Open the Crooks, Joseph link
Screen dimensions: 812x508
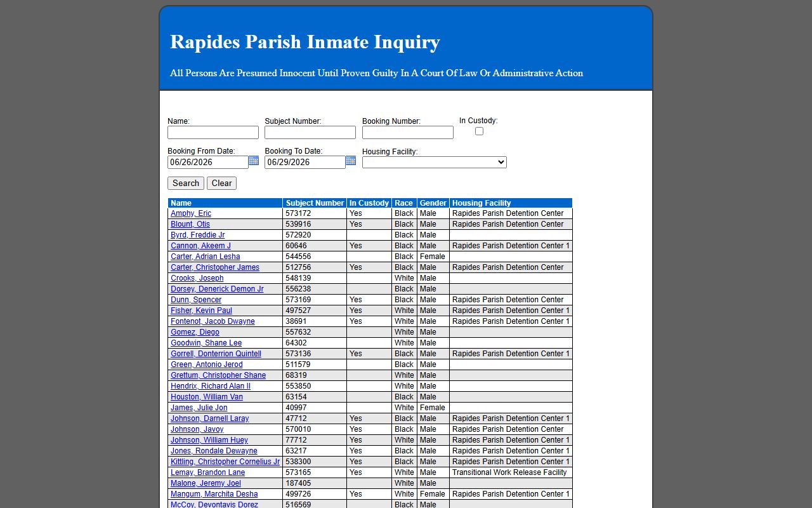pos(197,278)
